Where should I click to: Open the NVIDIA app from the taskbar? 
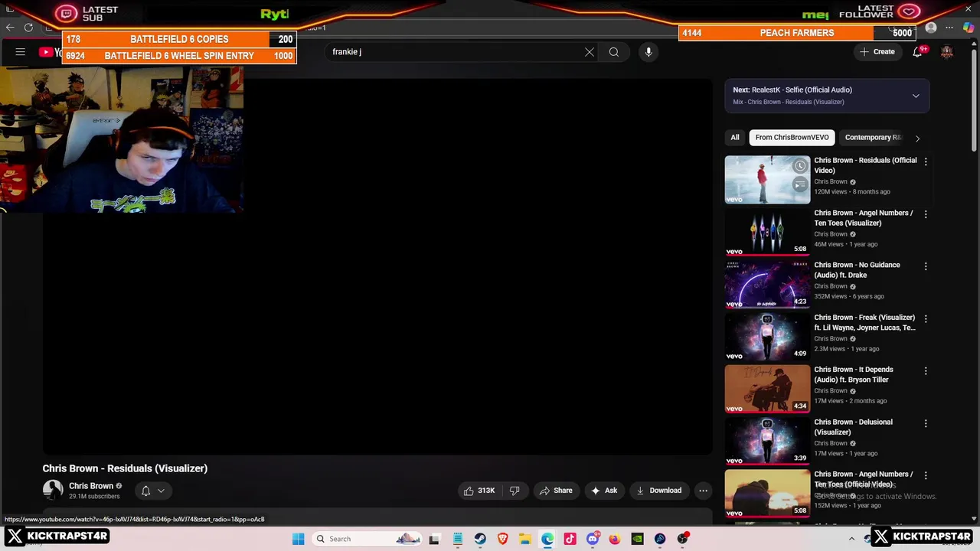point(637,539)
